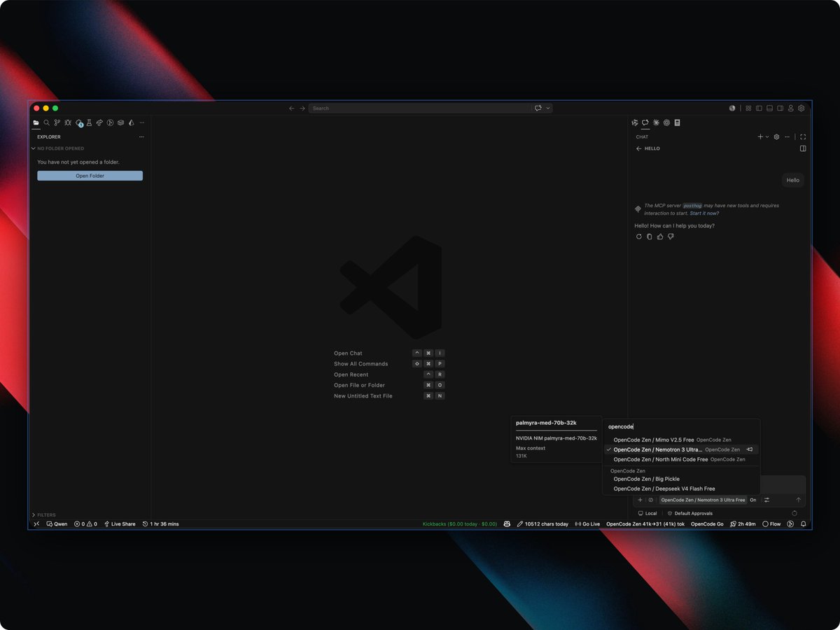
Task: Open the container box icon in activity bar
Action: (120, 122)
